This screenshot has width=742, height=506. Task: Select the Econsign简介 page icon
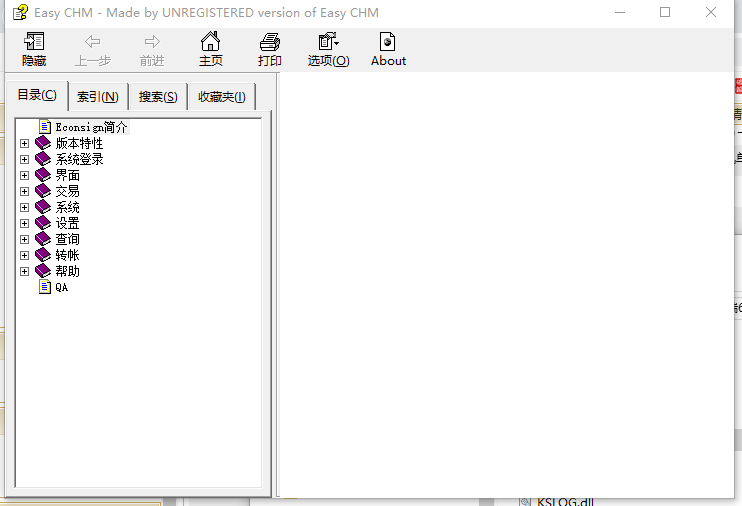click(x=45, y=127)
